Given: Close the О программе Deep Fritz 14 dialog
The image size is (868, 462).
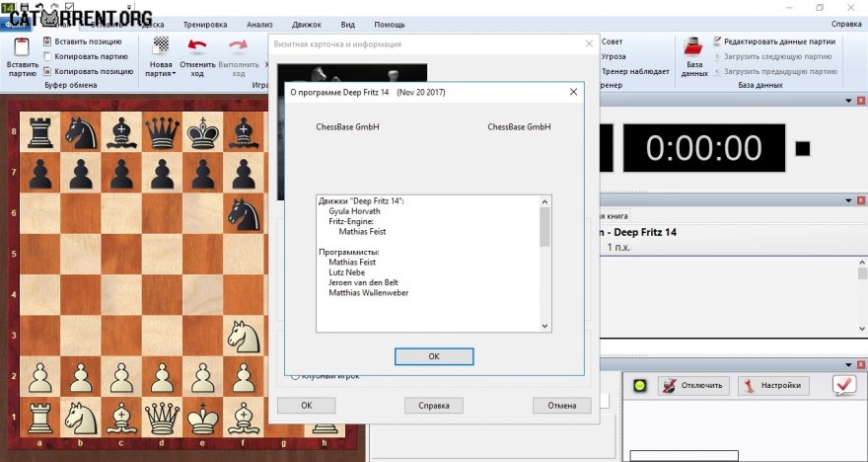Looking at the screenshot, I should [x=573, y=92].
